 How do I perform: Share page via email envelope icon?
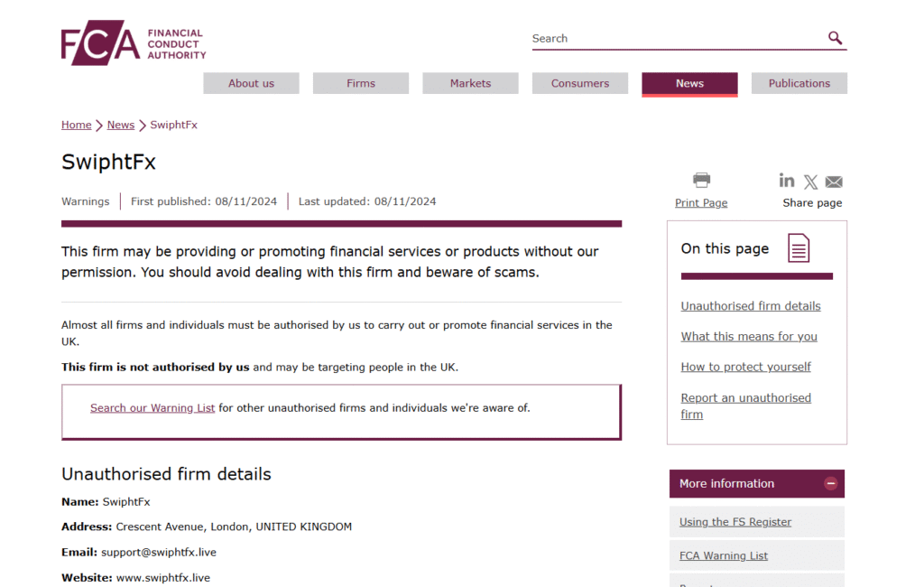tap(834, 182)
